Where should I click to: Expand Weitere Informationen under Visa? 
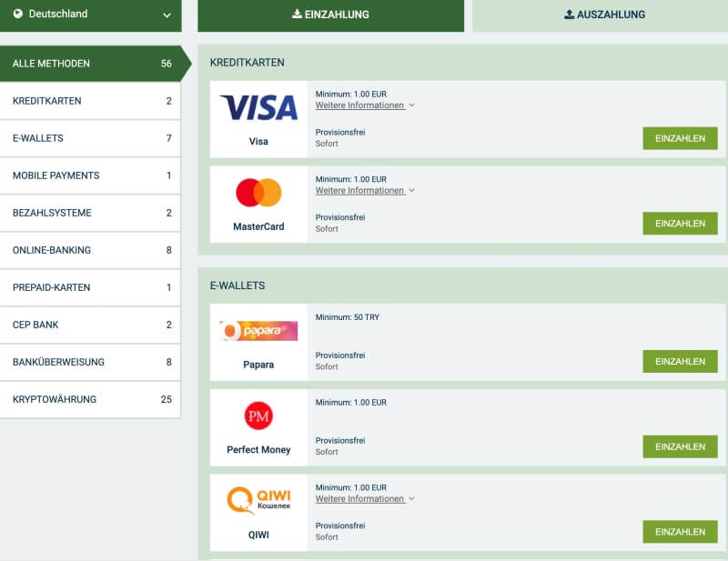click(x=364, y=105)
